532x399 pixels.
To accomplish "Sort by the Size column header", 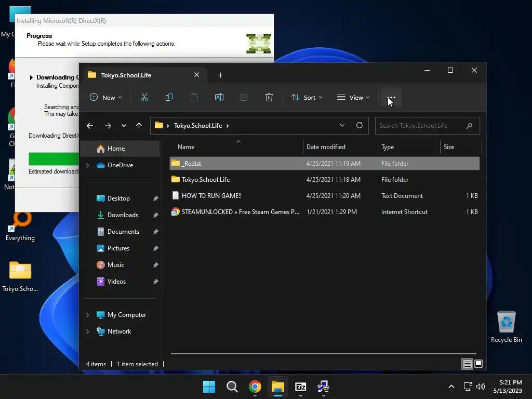I will coord(461,147).
